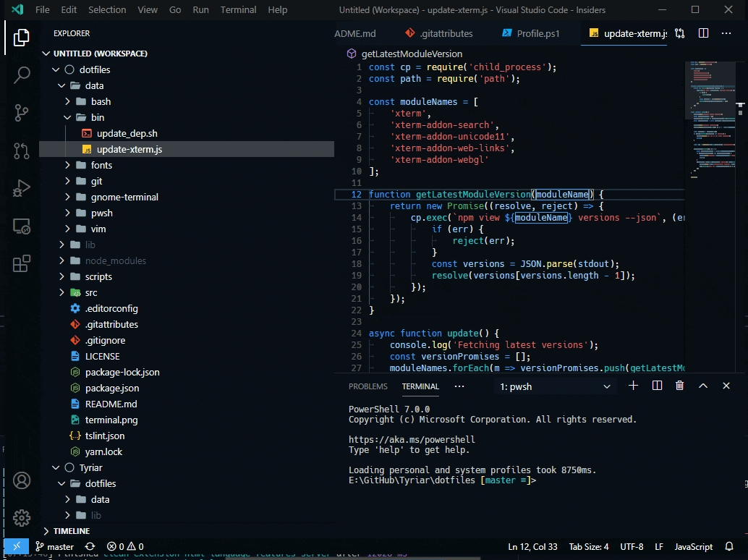Switch to the PROBLEMS tab
The height and width of the screenshot is (560, 748).
point(368,386)
